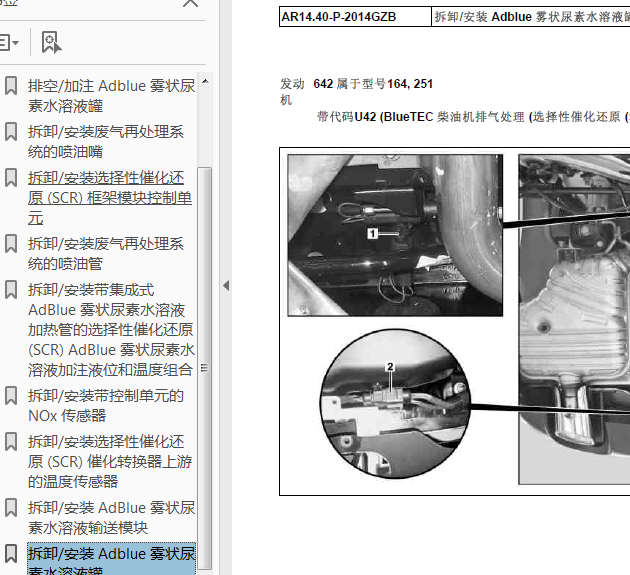Click the text 642 属于型号164, 251
This screenshot has height=575, width=630.
(x=373, y=84)
